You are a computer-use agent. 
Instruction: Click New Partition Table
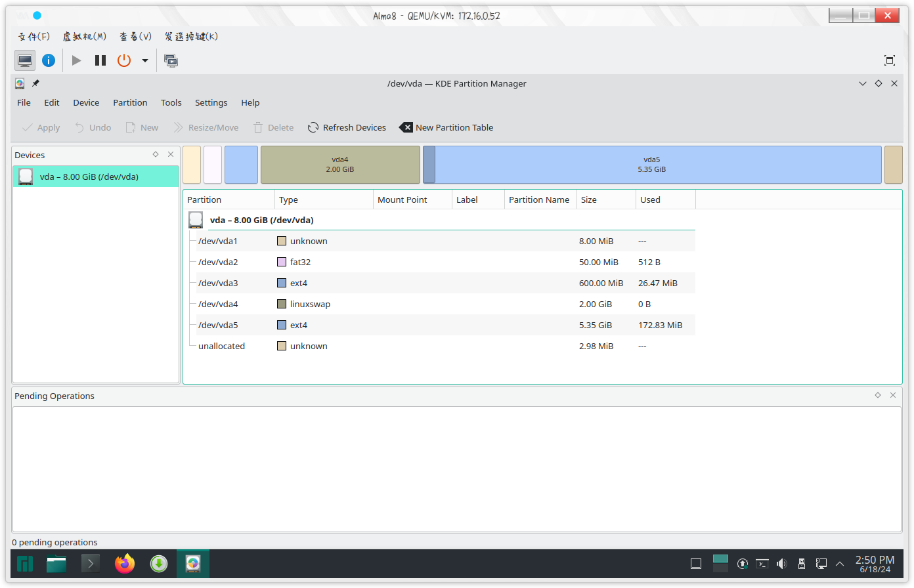point(446,127)
